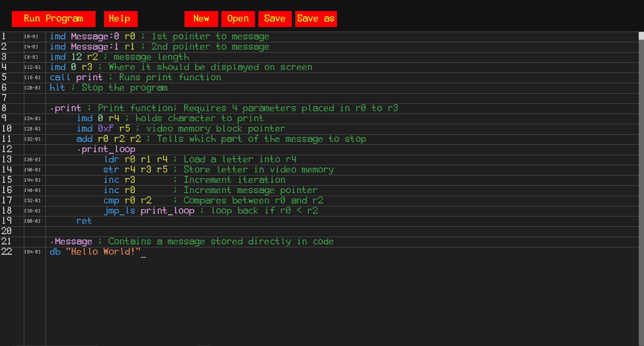Click the Run Program button
Image resolution: width=644 pixels, height=346 pixels.
53,19
